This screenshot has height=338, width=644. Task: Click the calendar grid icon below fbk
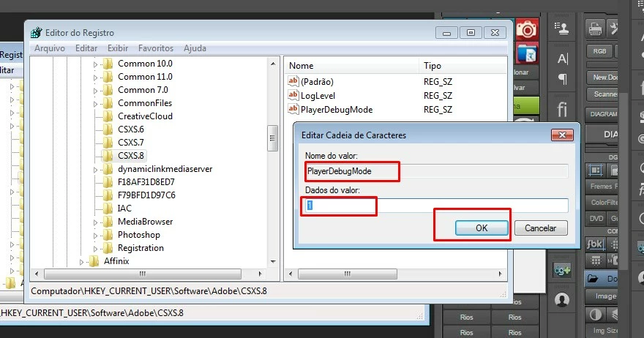click(596, 260)
